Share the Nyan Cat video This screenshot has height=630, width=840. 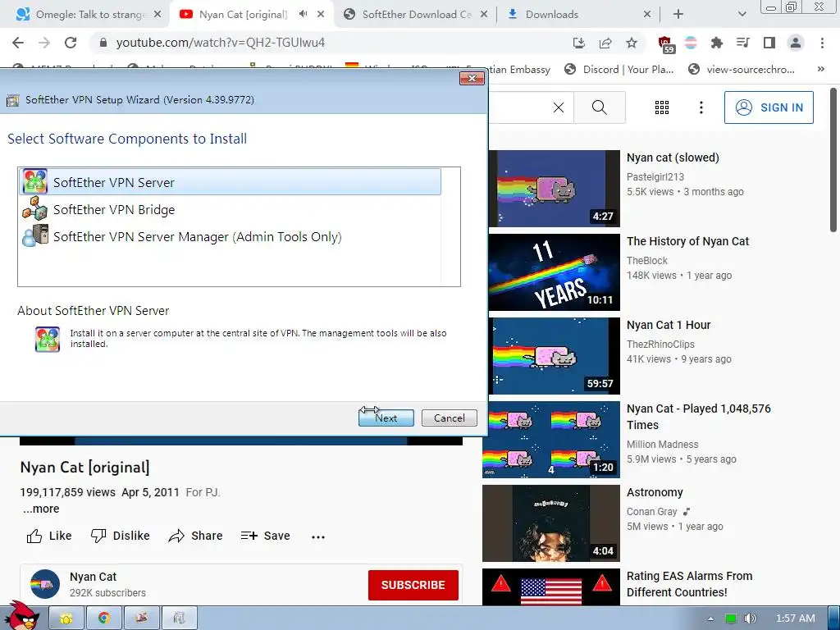point(195,536)
